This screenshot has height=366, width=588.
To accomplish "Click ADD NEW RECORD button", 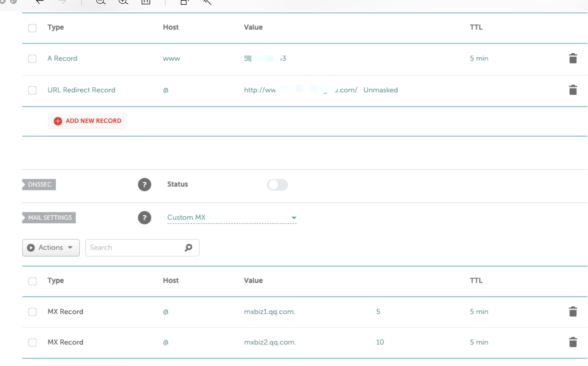I will 87,121.
